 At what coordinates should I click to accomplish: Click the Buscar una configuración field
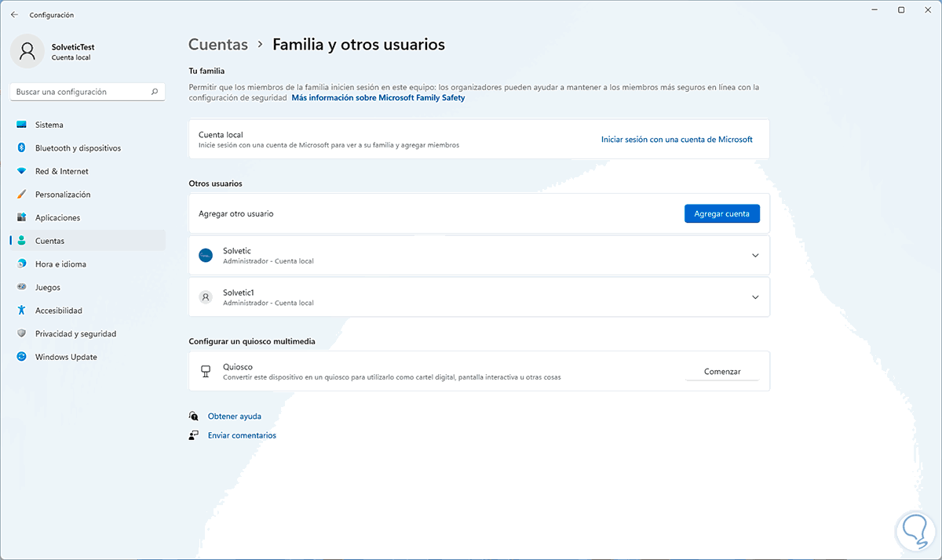tap(78, 92)
